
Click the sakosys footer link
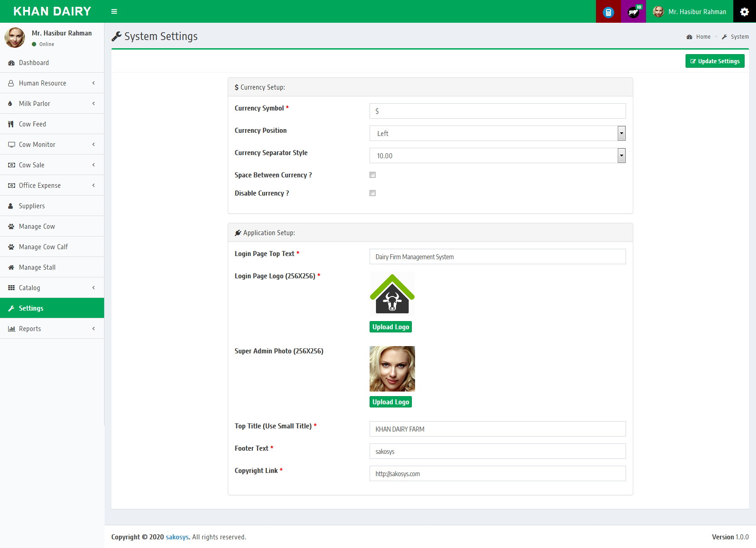pyautogui.click(x=177, y=537)
